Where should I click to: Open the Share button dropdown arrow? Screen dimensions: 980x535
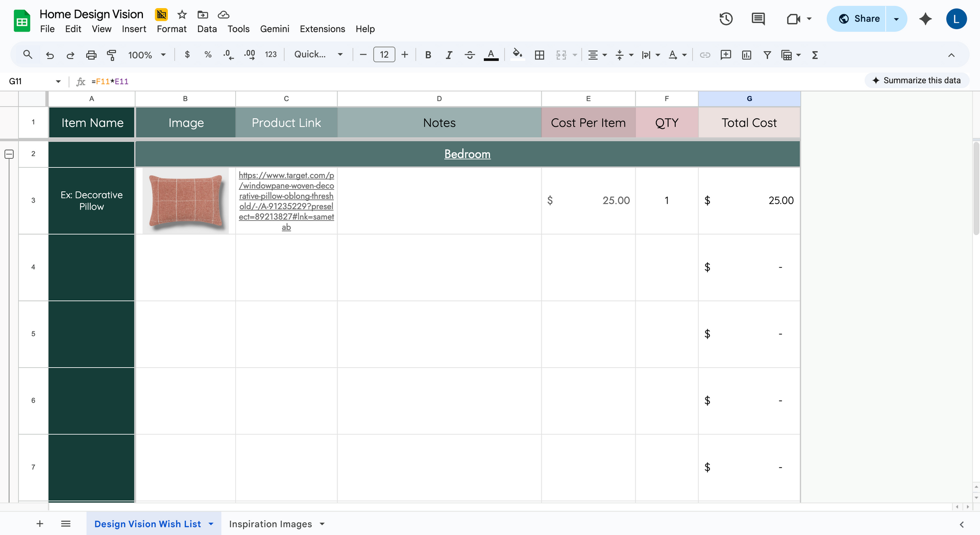point(896,18)
